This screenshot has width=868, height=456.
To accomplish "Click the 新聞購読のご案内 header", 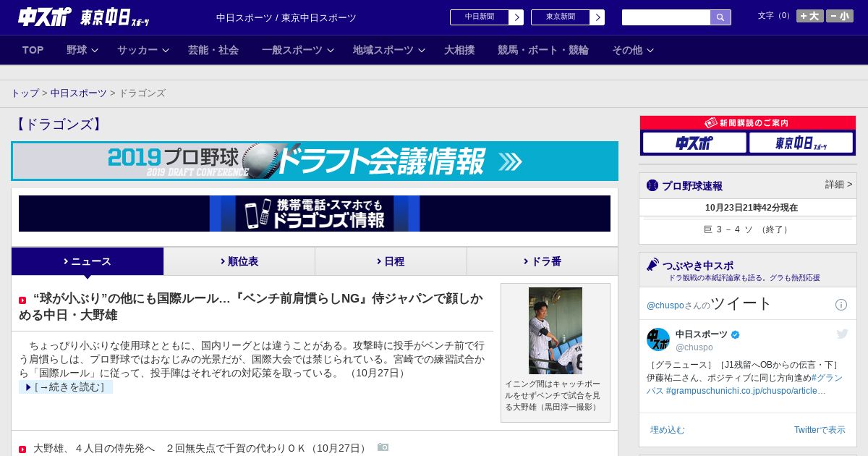I will coord(748,123).
